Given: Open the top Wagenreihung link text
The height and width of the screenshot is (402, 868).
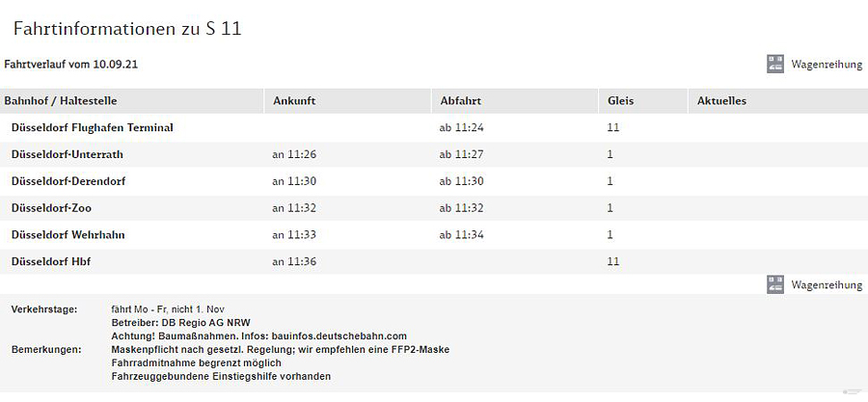Looking at the screenshot, I should pos(827,65).
